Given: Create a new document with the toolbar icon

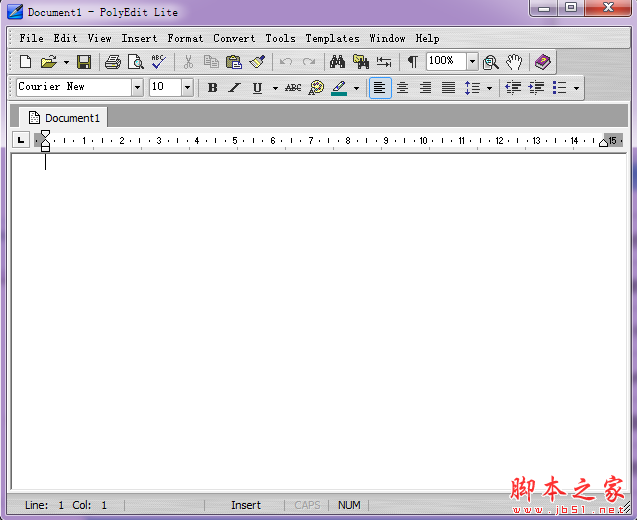Looking at the screenshot, I should click(26, 62).
